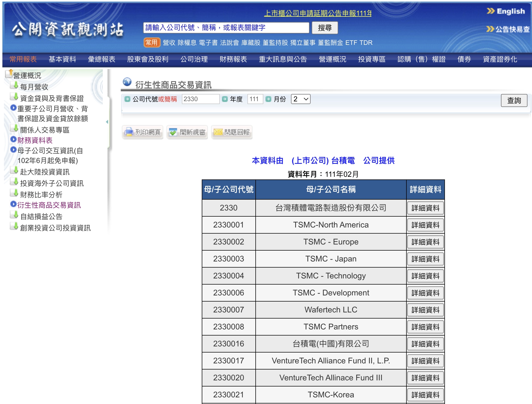Viewport: 532px width, 404px height.
Task: Click 詳細資料 for TSMC - Japan
Action: (426, 259)
